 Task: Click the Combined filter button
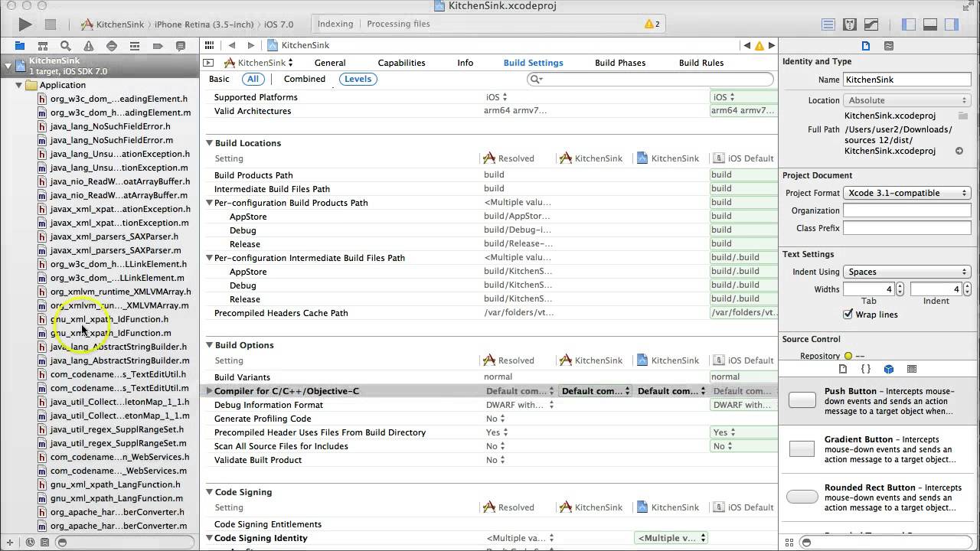tap(305, 79)
